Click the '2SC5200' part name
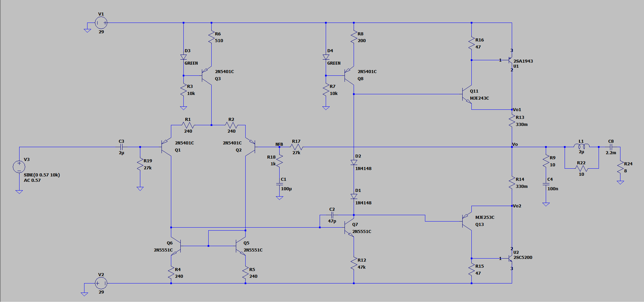 pyautogui.click(x=523, y=258)
